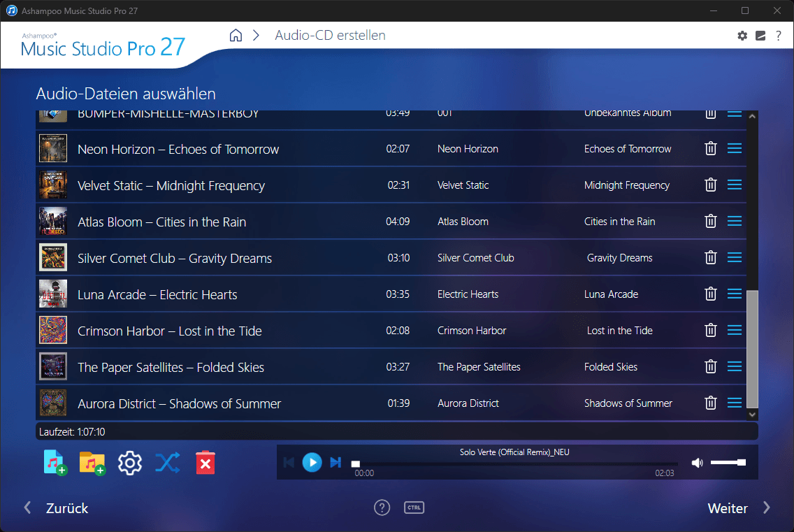This screenshot has width=794, height=532.
Task: Click the scroll down arrow of track list
Action: pos(753,415)
